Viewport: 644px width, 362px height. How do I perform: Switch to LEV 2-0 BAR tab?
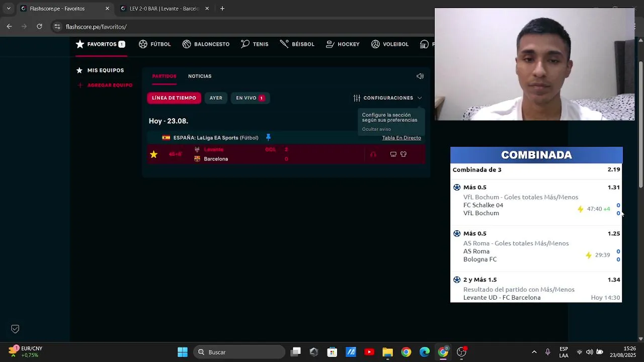point(165,9)
